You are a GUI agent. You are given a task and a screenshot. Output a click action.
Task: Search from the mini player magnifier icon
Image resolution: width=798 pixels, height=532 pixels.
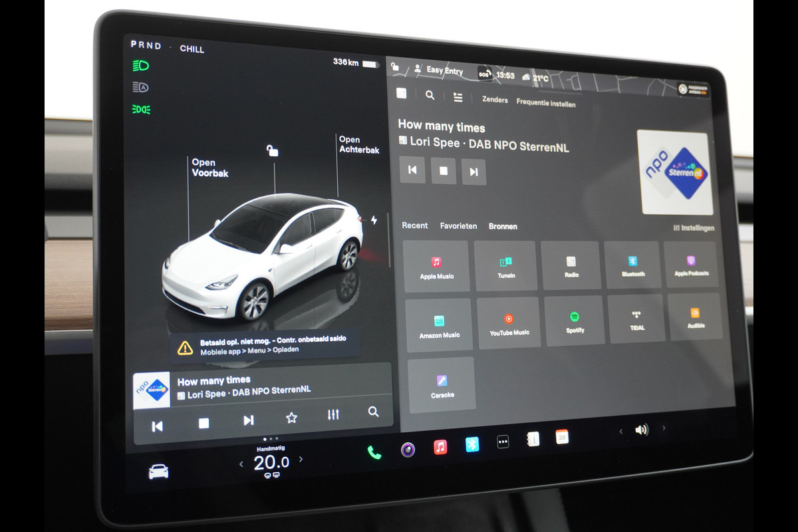click(x=374, y=412)
